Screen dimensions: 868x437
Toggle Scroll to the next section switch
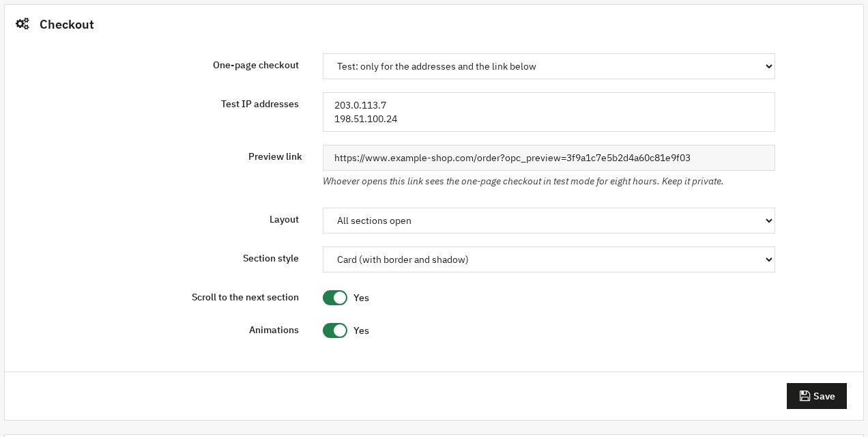tap(335, 298)
